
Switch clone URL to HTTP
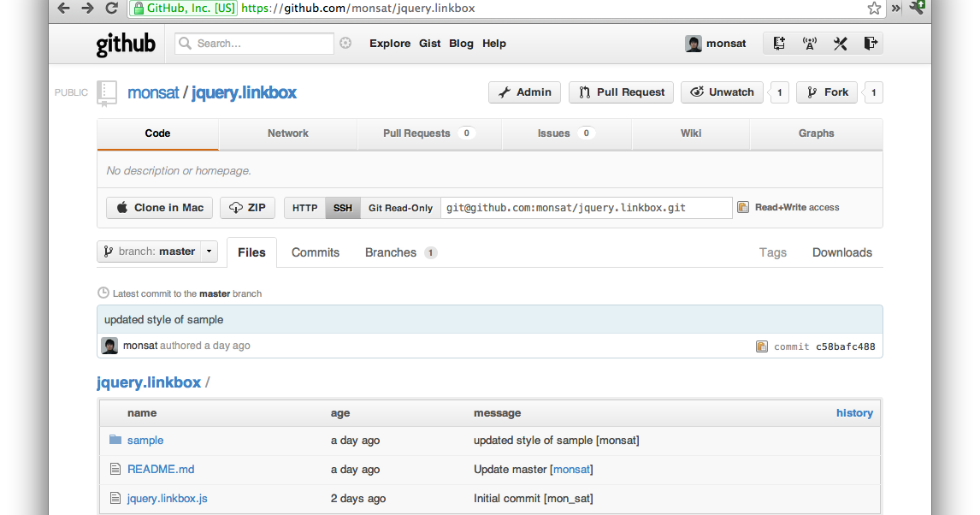[x=304, y=207]
